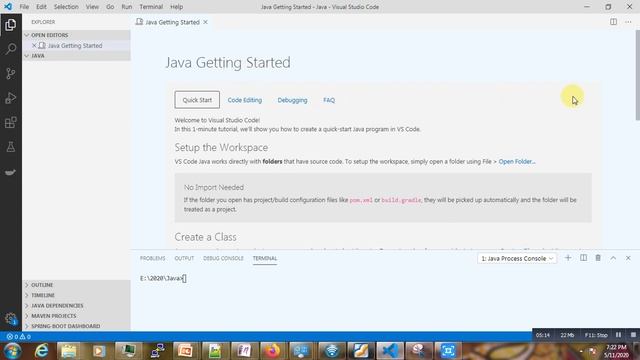Close the terminal panel
The height and width of the screenshot is (360, 640).
(x=628, y=258)
